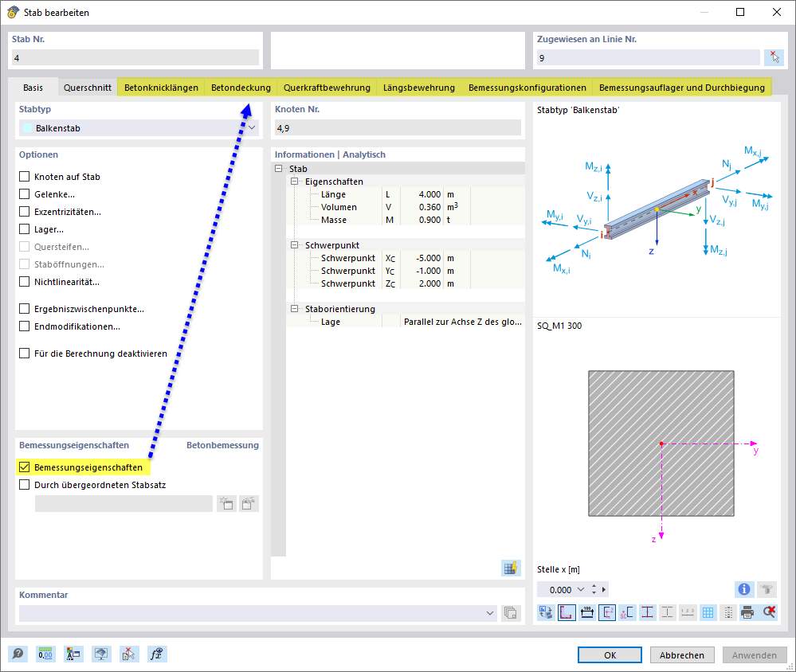The image size is (796, 672).
Task: Click the Stab Nr. input field
Action: click(x=135, y=58)
